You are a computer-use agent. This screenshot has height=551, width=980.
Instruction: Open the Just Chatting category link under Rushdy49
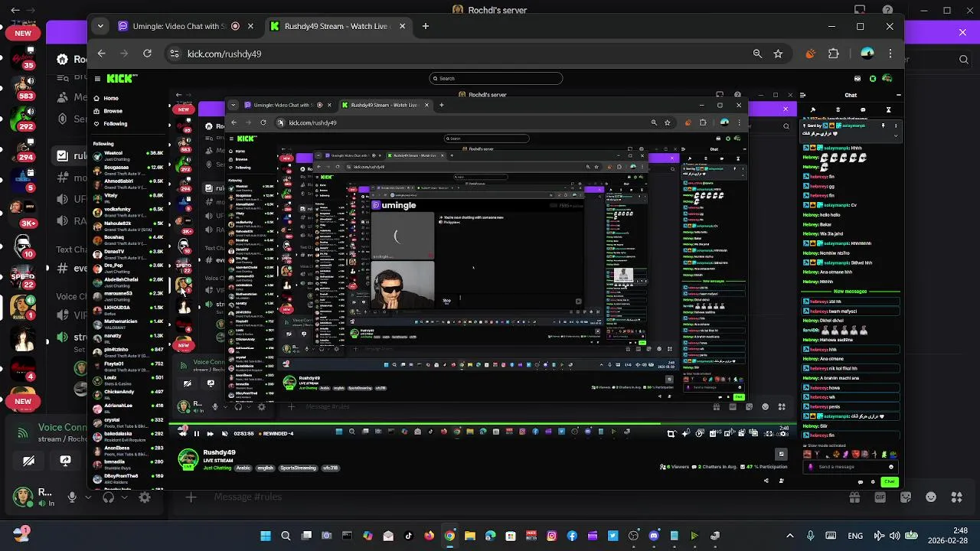217,468
